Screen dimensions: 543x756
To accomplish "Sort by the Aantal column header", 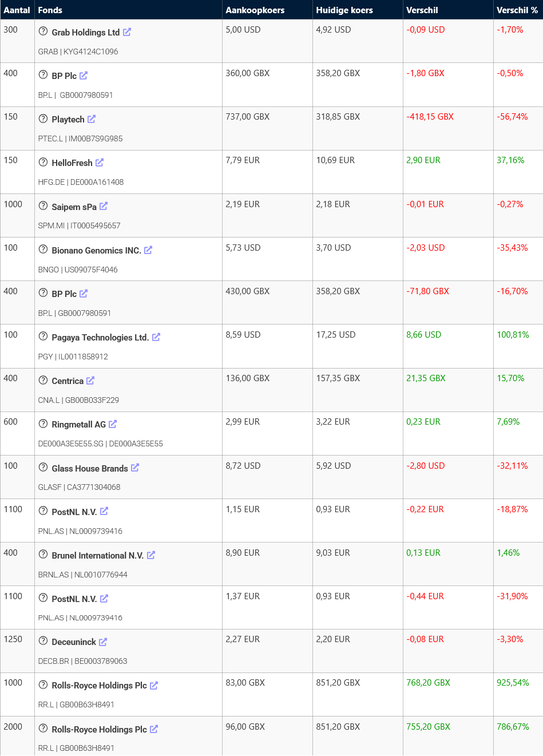I will pyautogui.click(x=17, y=10).
